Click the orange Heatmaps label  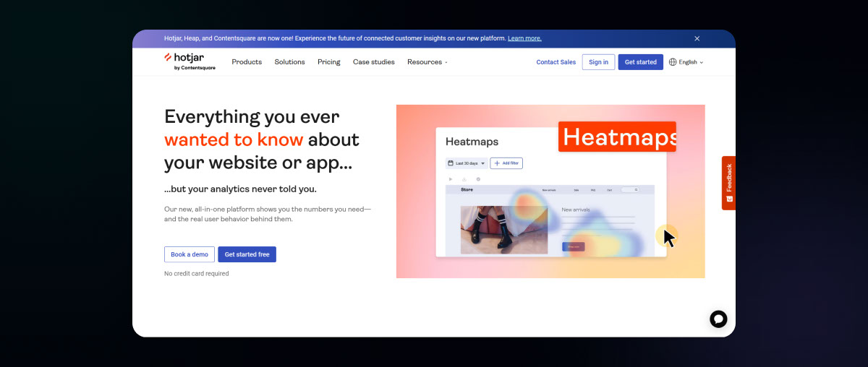pos(617,137)
